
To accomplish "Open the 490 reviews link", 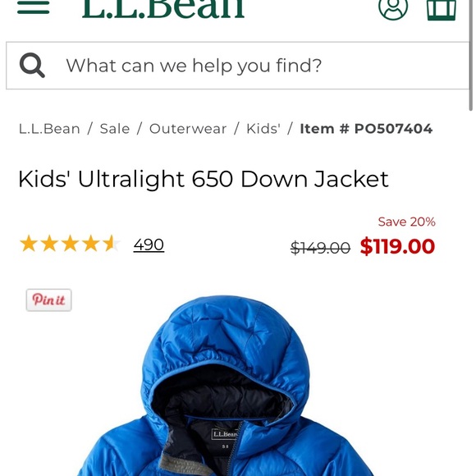I will [x=149, y=245].
